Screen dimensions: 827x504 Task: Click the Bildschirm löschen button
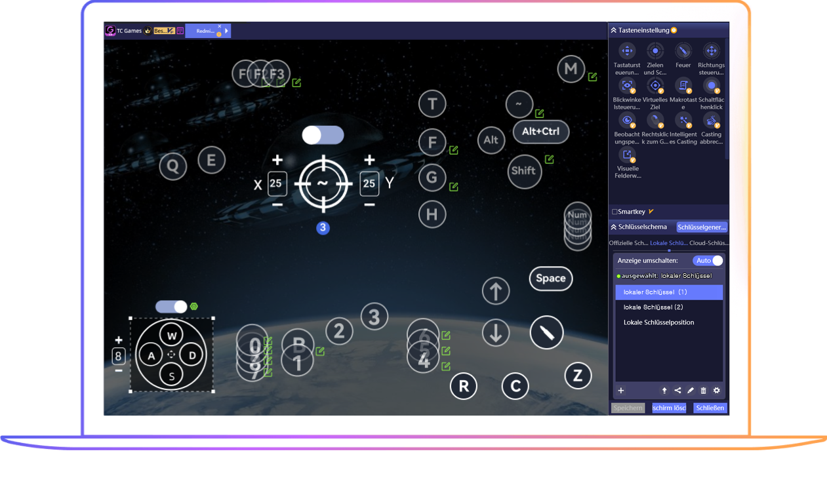(669, 408)
